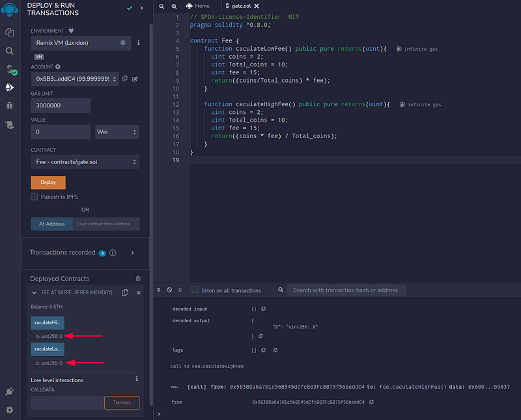The width and height of the screenshot is (521, 420).
Task: Open the Plugin manager plug icon
Action: point(10,392)
